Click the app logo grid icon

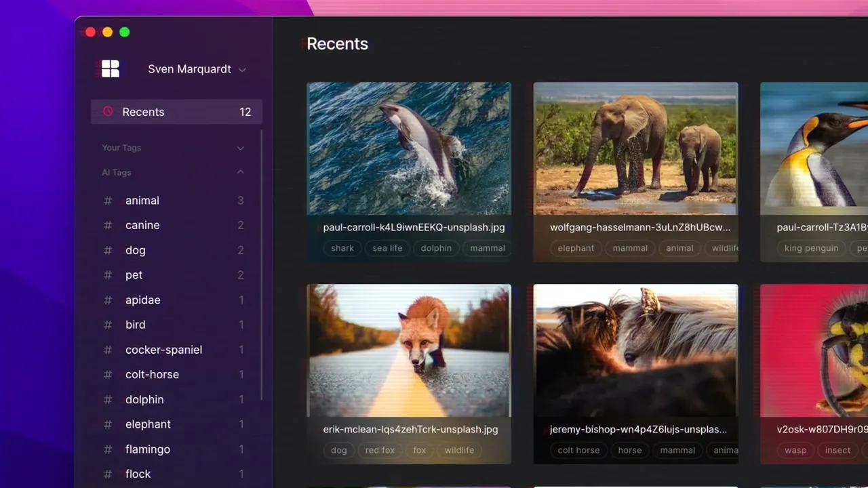[111, 68]
